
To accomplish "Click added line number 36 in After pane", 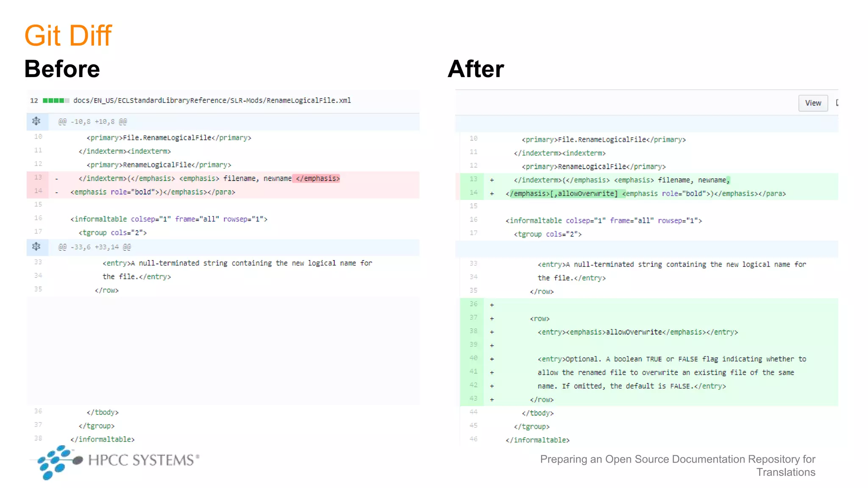I will point(473,304).
